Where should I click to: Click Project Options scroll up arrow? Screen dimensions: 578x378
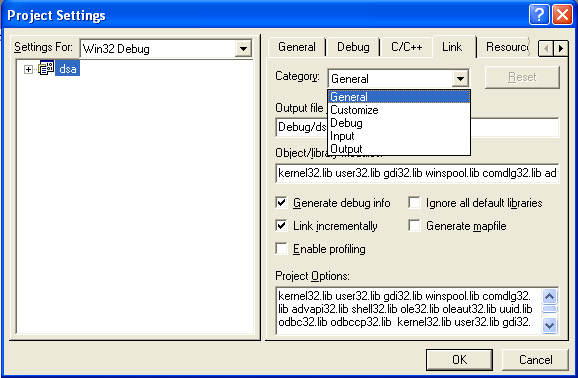(549, 296)
